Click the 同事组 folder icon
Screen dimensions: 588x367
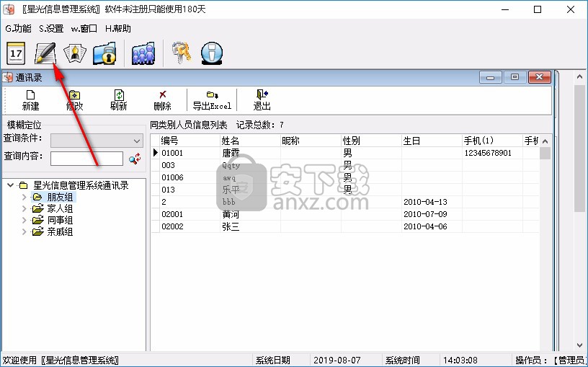point(37,220)
